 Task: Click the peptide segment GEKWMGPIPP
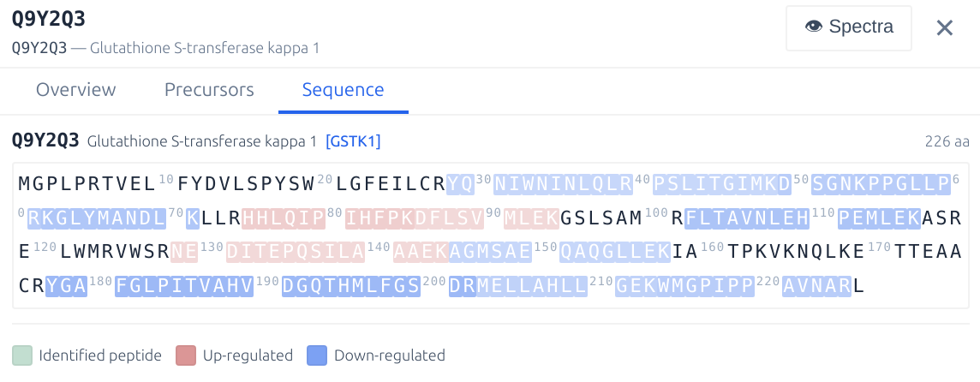coord(685,286)
